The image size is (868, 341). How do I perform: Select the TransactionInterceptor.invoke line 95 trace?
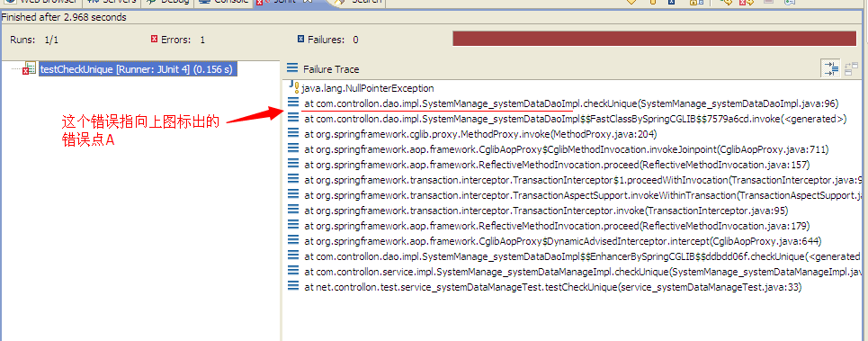pos(546,211)
